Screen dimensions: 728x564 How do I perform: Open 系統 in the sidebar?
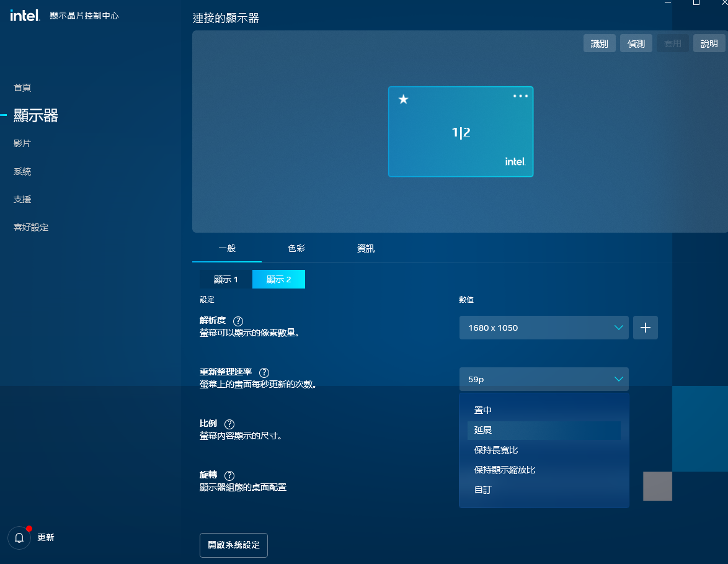coord(22,171)
